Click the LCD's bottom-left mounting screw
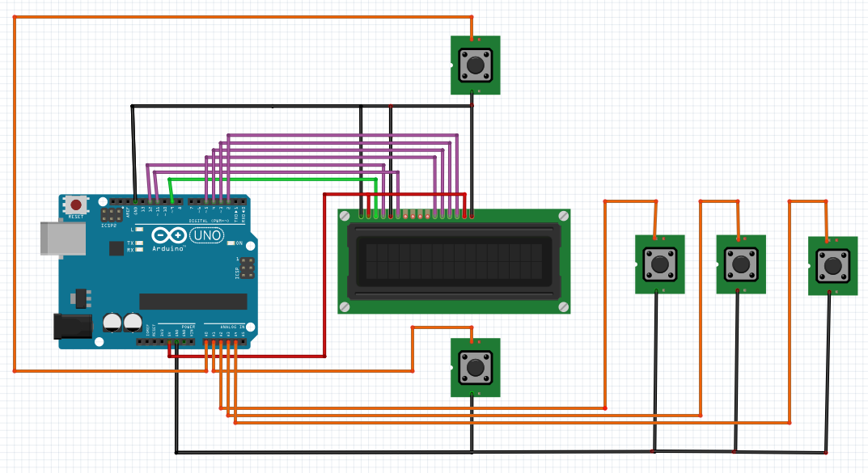 [x=344, y=307]
